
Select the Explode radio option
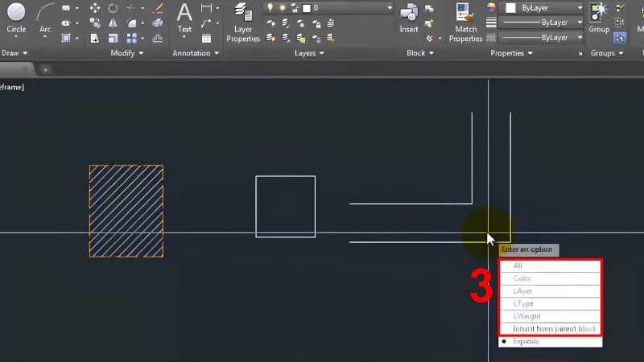coord(551,341)
